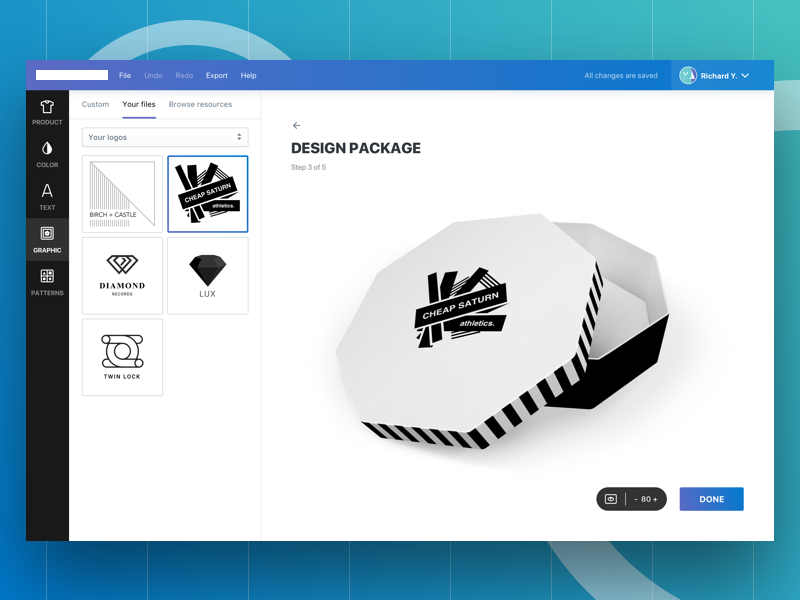
Task: Click the DESIGN PACKAGE heading
Action: pos(356,148)
